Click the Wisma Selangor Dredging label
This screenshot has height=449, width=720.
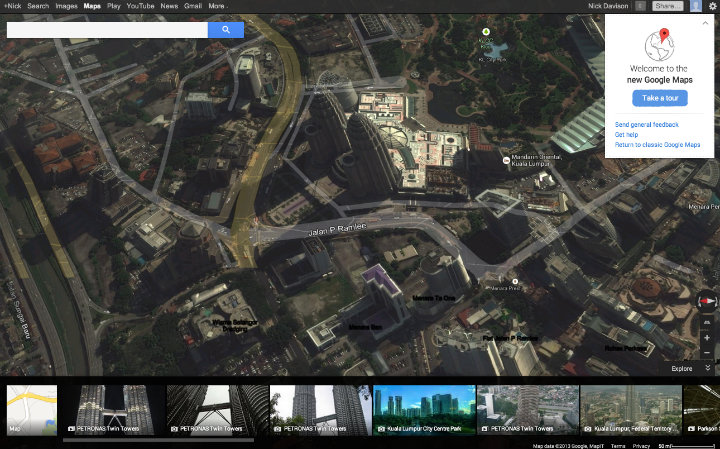click(x=235, y=326)
